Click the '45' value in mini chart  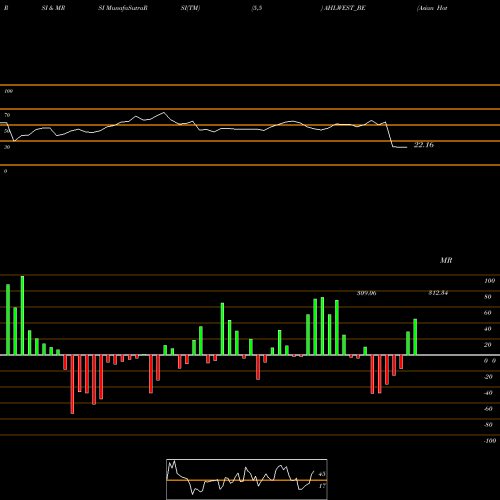(322, 474)
